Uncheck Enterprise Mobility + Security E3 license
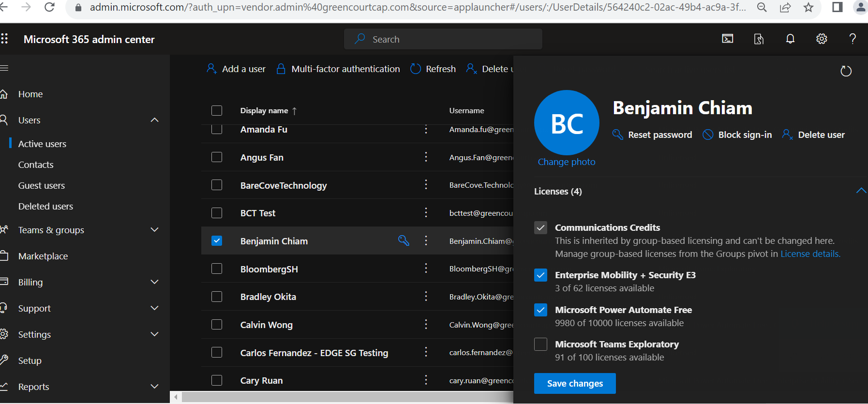 point(540,275)
